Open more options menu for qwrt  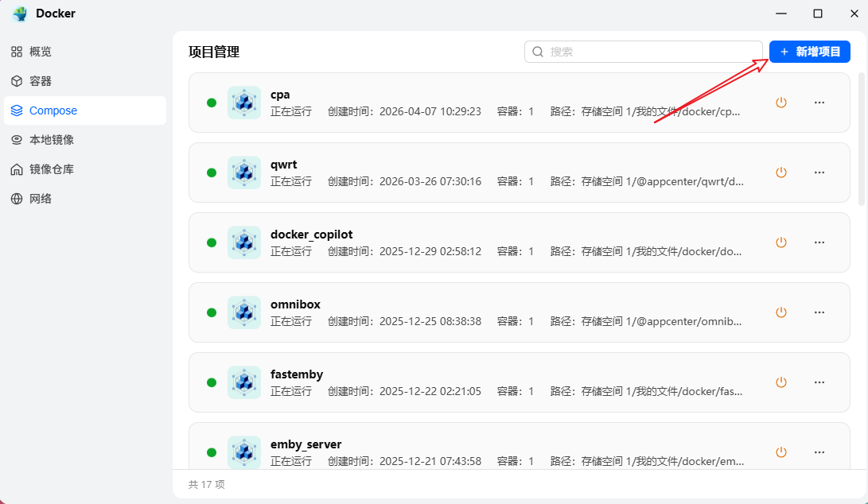[x=819, y=172]
